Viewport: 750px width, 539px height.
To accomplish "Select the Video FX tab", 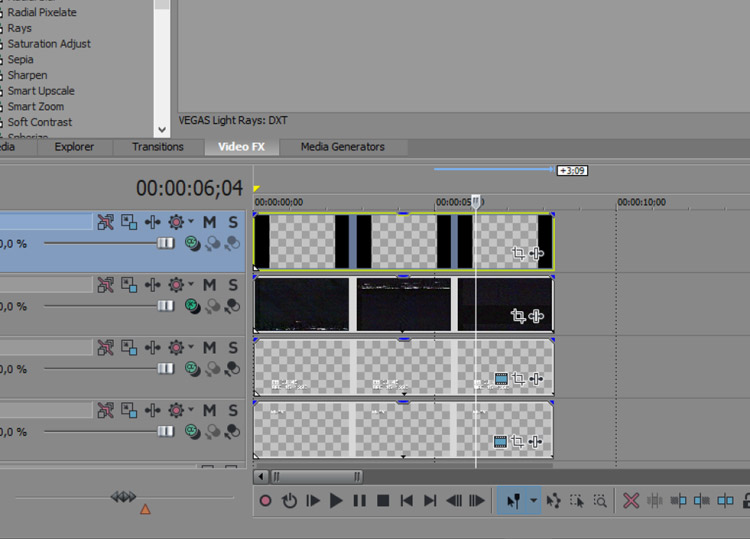I will tap(242, 147).
